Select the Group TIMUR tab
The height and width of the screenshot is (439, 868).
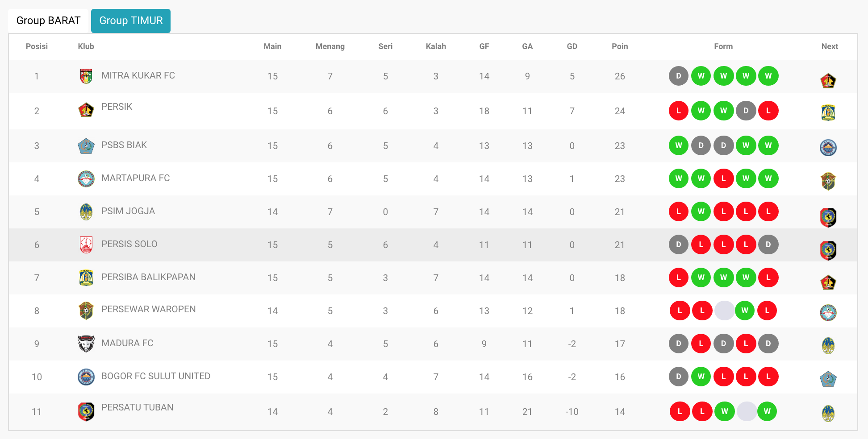click(x=131, y=21)
